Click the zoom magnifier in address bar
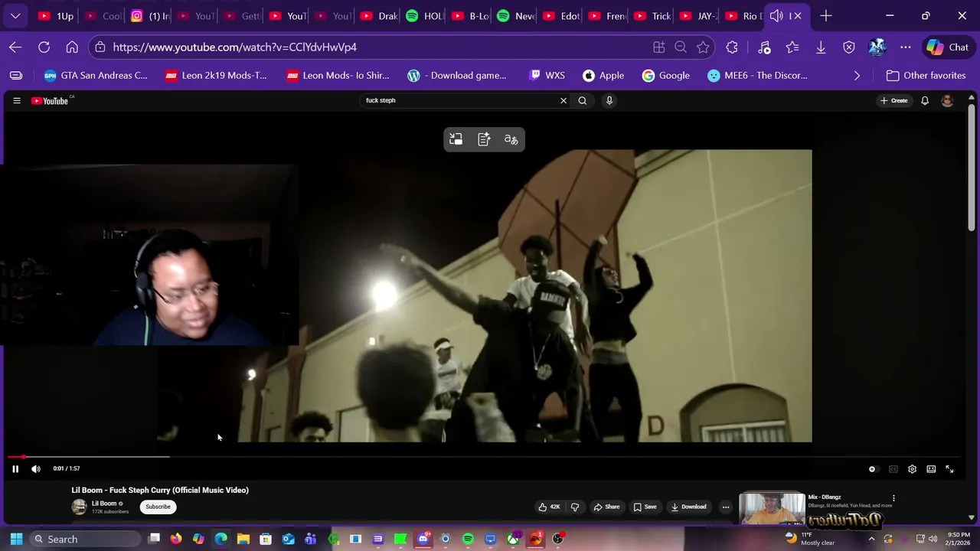 (x=681, y=47)
